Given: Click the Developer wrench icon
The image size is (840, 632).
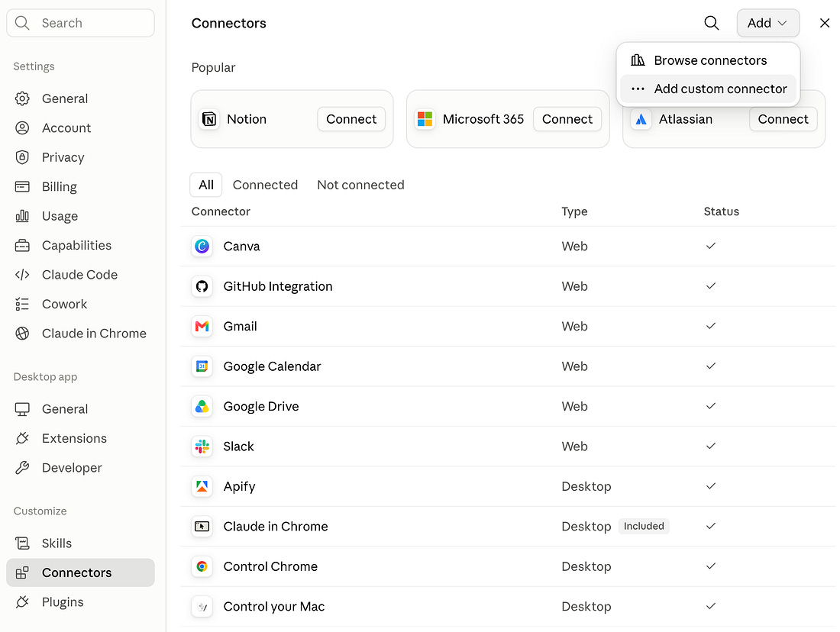Looking at the screenshot, I should pos(22,468).
